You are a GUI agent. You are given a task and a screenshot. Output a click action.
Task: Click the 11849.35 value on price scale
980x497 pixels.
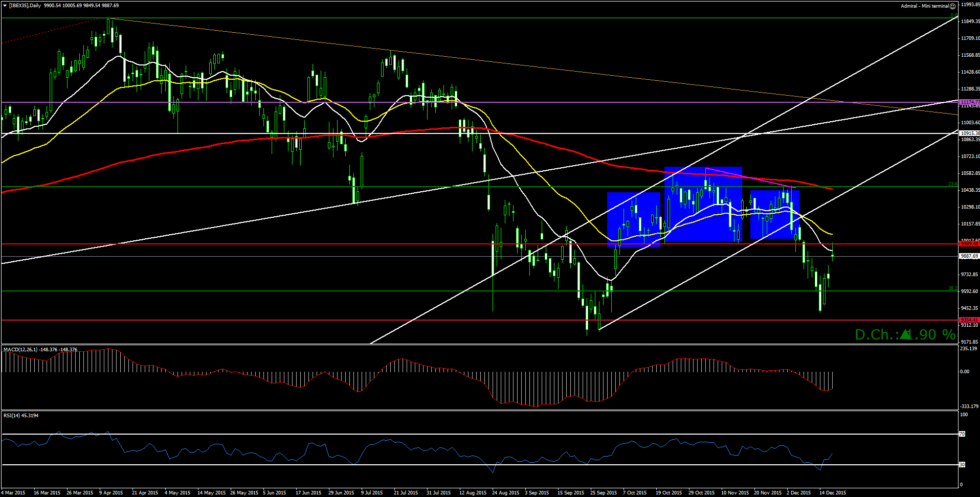tap(970, 21)
